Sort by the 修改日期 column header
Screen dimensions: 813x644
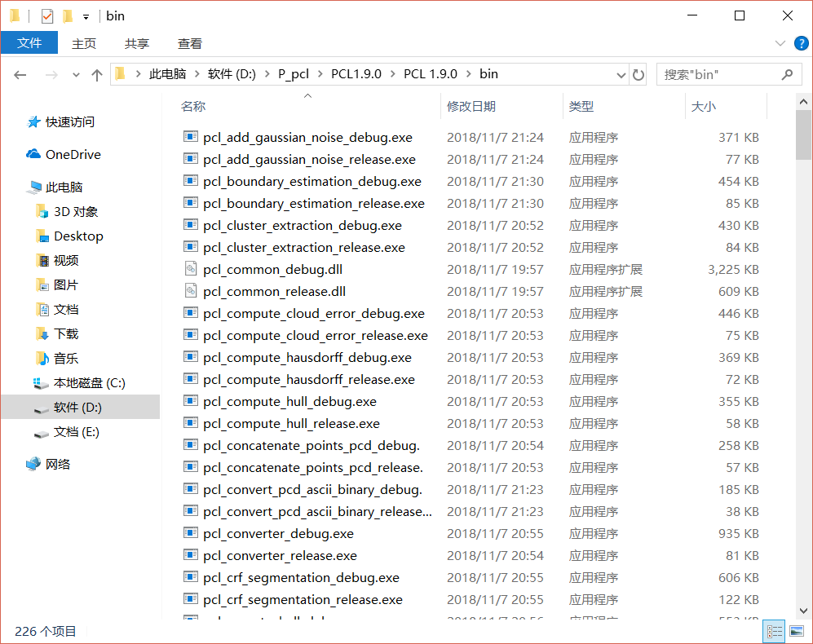click(x=471, y=106)
